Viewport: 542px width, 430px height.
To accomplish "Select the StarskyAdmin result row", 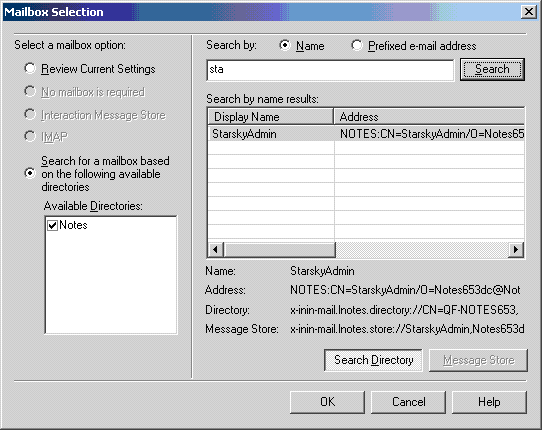I will tap(366, 134).
